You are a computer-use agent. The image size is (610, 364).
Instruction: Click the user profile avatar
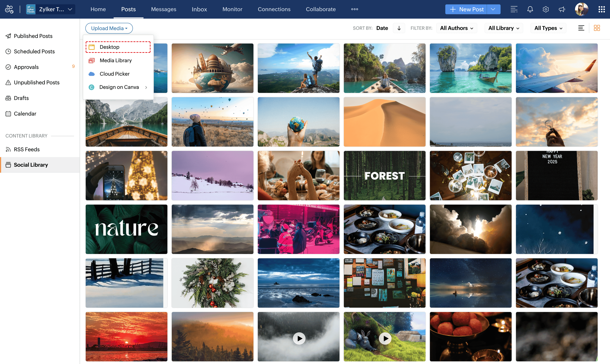[581, 9]
